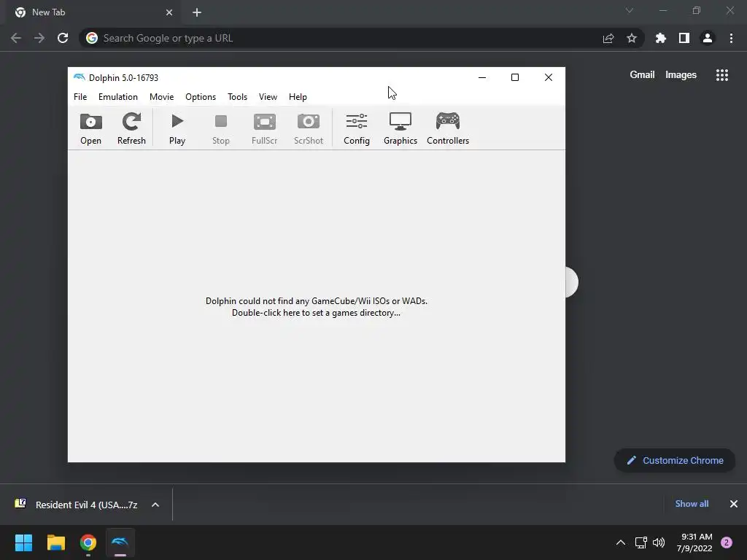Open network status tray icon
Viewport: 747px width, 560px height.
(641, 542)
